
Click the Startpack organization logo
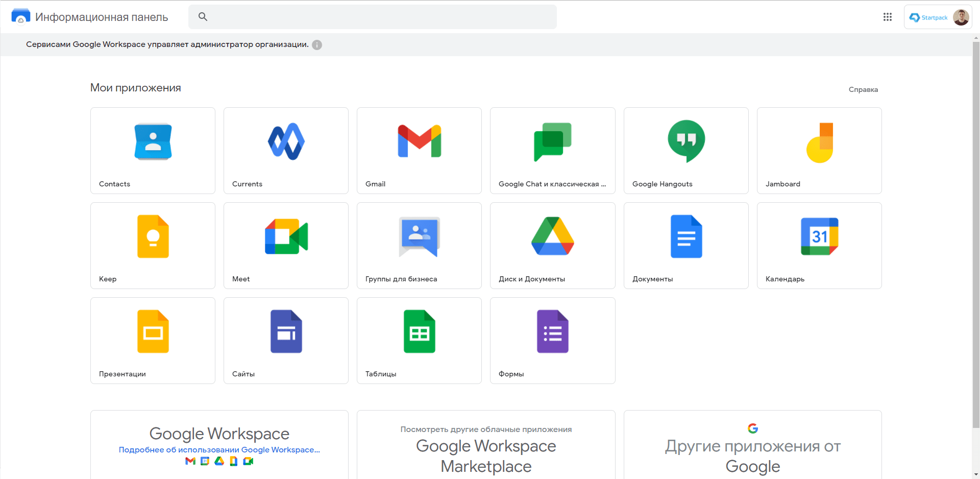point(928,17)
